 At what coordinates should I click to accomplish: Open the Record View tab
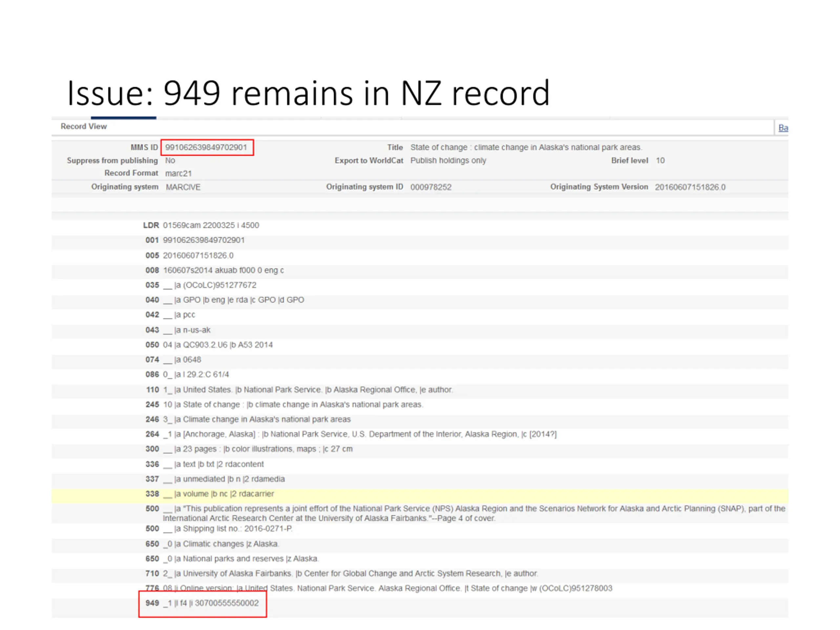pyautogui.click(x=84, y=126)
